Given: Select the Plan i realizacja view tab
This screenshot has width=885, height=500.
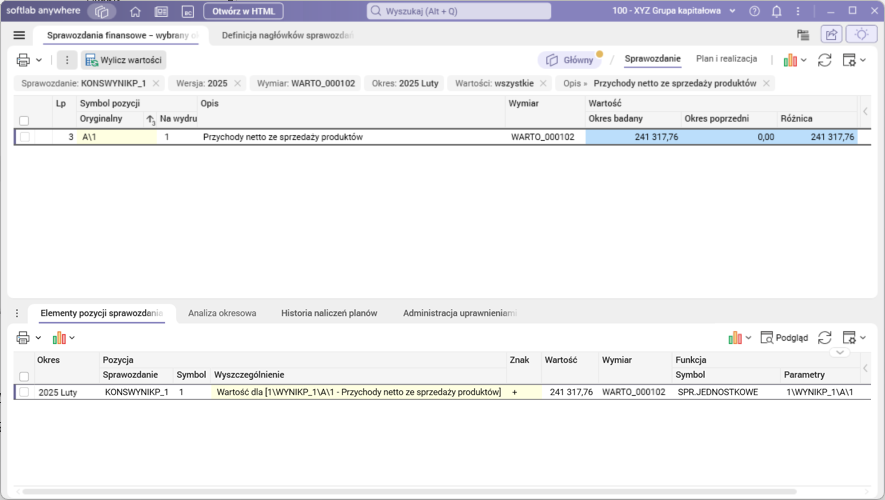Looking at the screenshot, I should [x=726, y=59].
